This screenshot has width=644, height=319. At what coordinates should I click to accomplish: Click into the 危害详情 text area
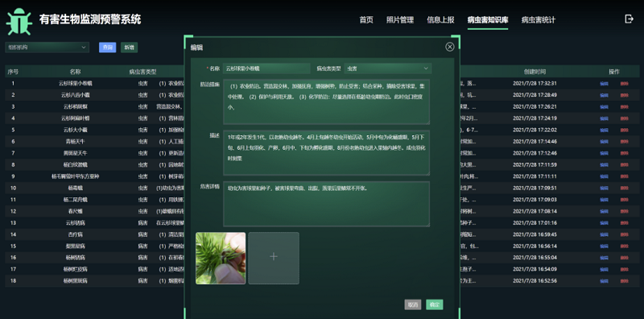pyautogui.click(x=327, y=204)
